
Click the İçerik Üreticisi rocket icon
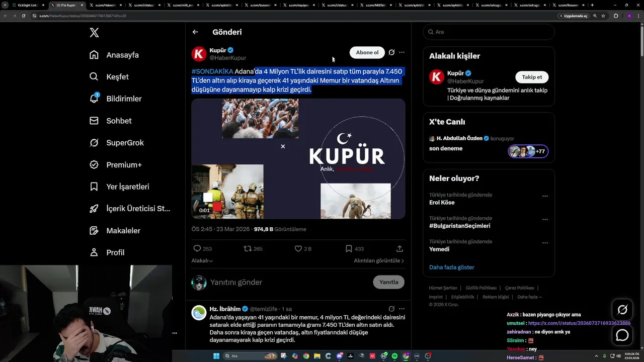(94, 209)
